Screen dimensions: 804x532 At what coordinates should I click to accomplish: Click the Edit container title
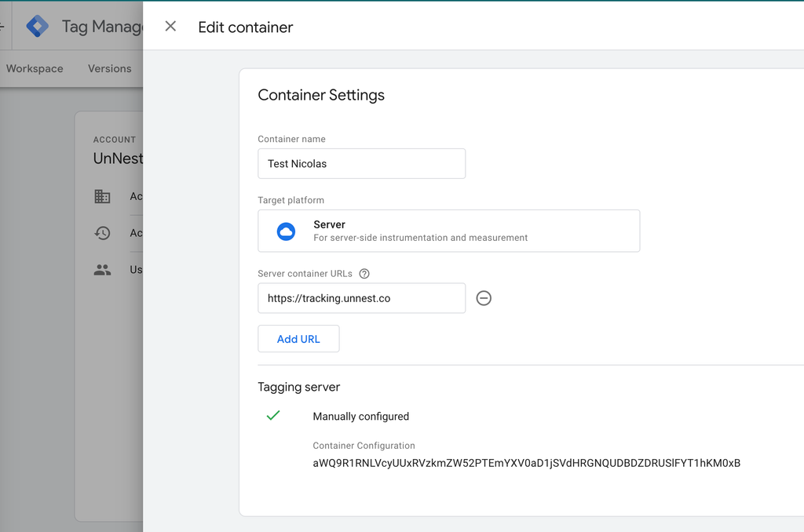coord(246,27)
